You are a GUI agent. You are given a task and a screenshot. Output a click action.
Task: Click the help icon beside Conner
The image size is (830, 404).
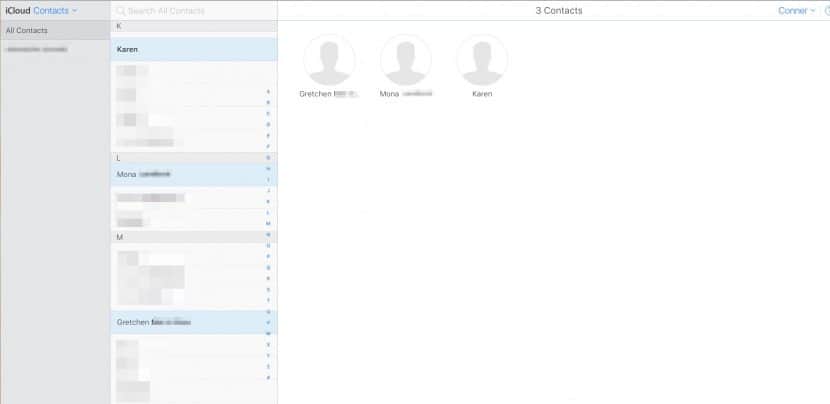tap(826, 10)
